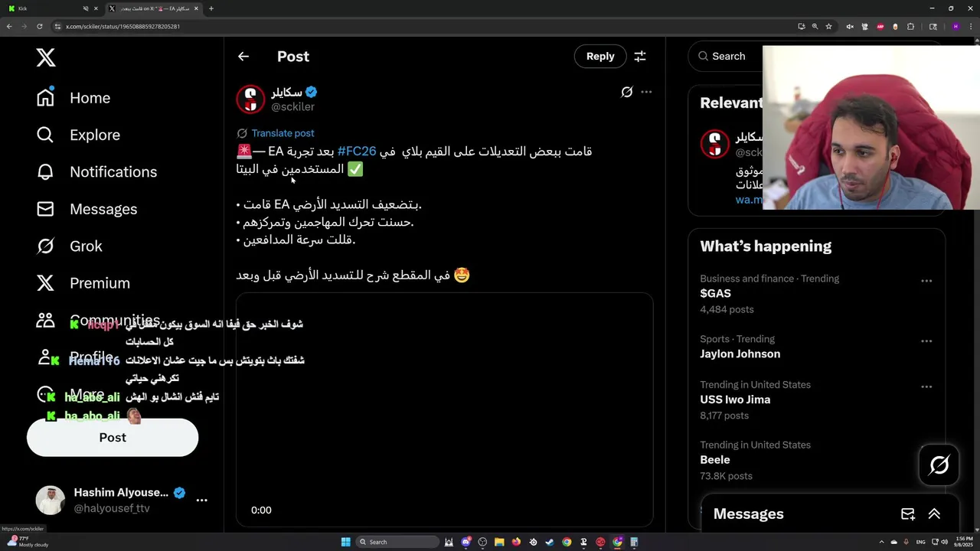Open the سكايلر avatar in the Relevant people panel
The height and width of the screenshot is (551, 980).
(x=715, y=144)
